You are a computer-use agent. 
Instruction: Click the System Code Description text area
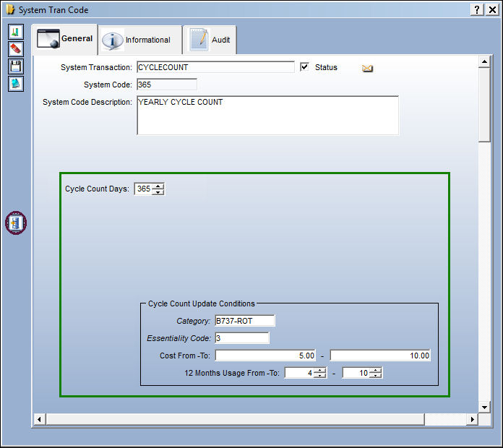coord(268,116)
